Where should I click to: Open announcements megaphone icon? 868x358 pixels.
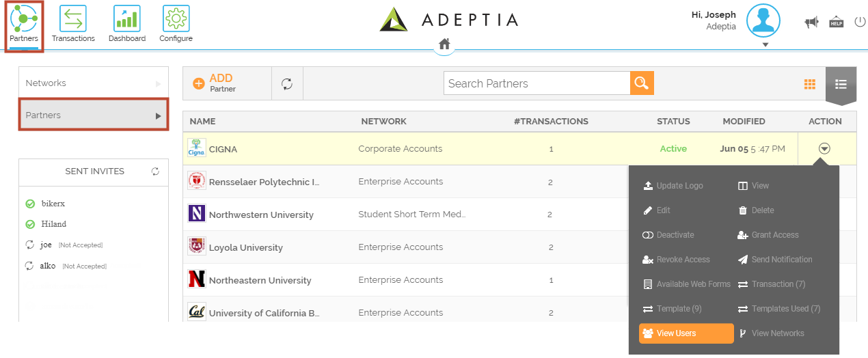[811, 23]
